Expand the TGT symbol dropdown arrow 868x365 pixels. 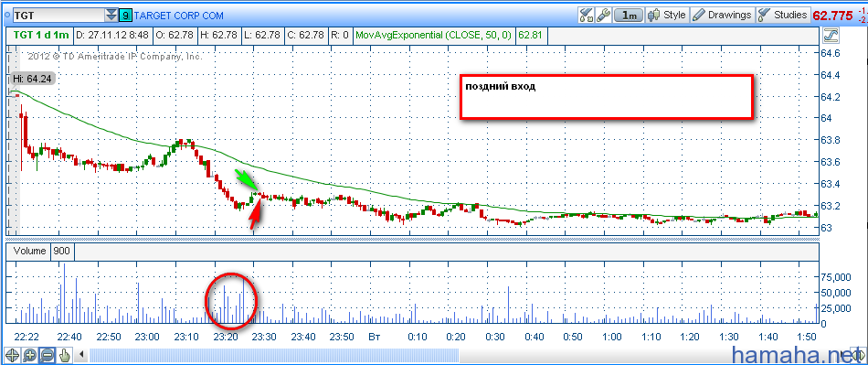pos(111,15)
